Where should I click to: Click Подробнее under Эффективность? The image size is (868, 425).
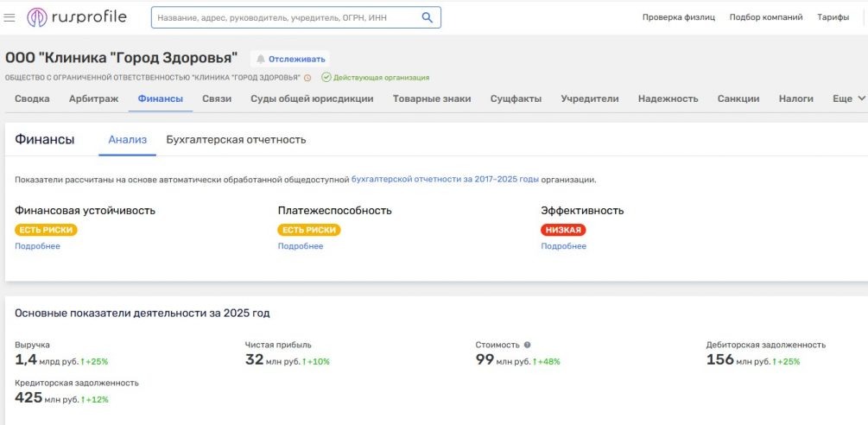coord(563,246)
